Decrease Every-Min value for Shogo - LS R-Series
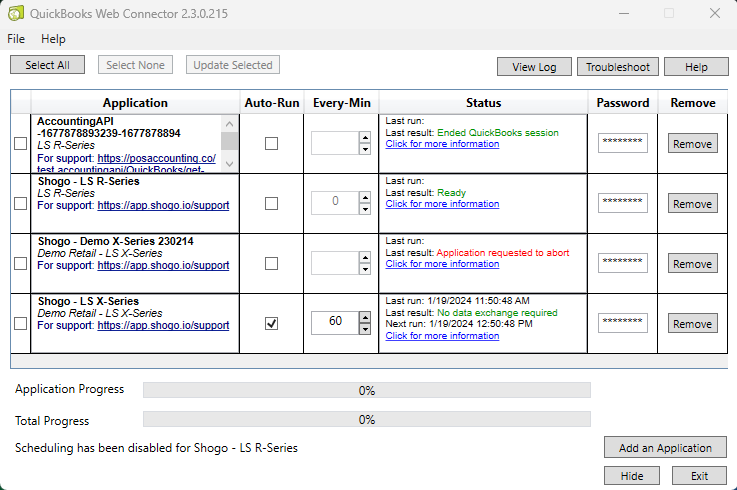This screenshot has width=737, height=490. (x=365, y=209)
